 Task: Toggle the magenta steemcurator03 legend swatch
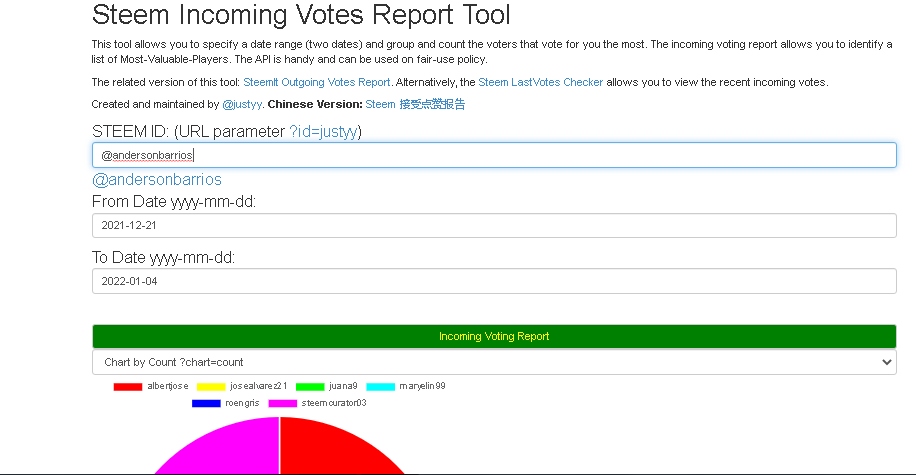(283, 403)
